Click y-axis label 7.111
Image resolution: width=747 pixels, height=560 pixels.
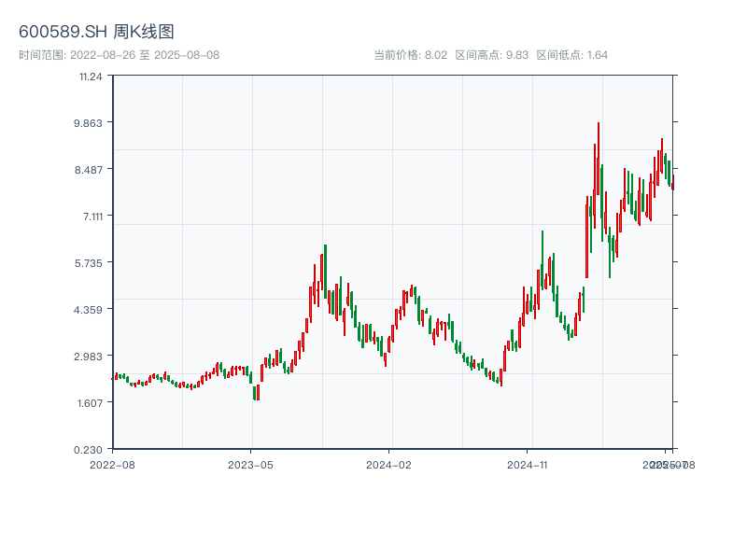point(92,217)
